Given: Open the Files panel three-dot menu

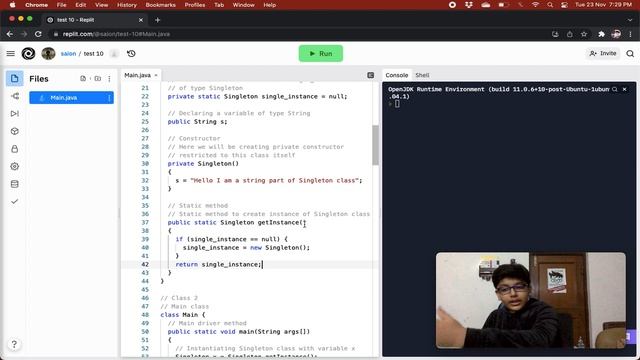Looking at the screenshot, I should coord(109,79).
